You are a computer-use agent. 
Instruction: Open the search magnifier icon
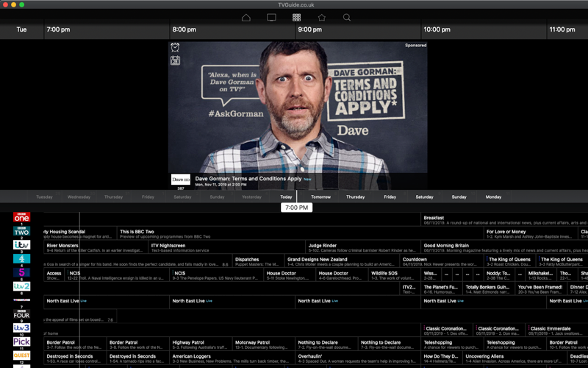(347, 18)
